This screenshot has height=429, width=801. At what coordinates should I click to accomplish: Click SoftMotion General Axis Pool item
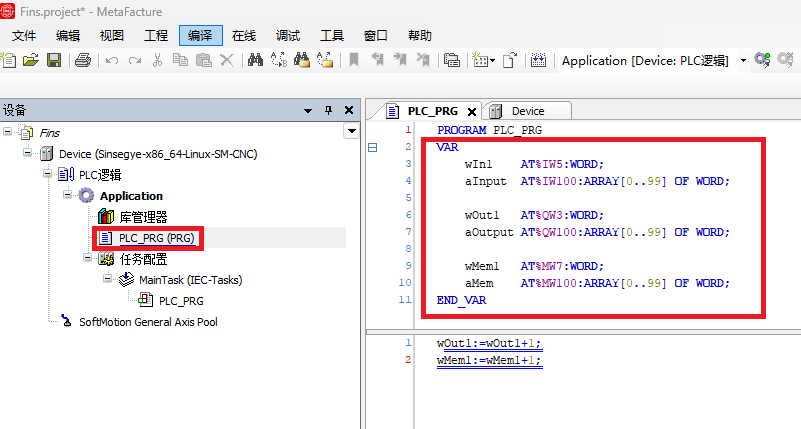[x=148, y=322]
